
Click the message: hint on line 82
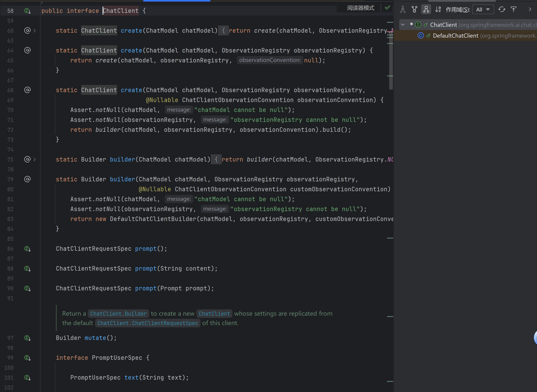click(x=215, y=209)
